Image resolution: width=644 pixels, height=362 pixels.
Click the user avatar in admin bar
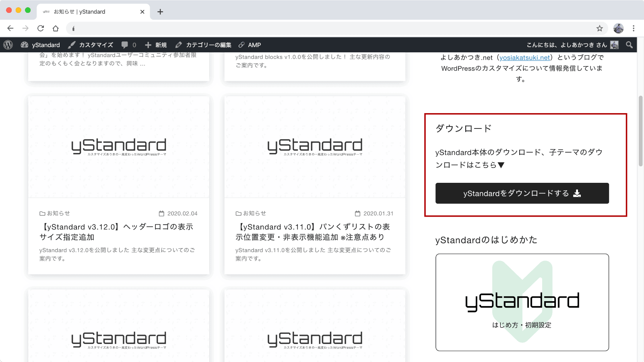coord(614,45)
